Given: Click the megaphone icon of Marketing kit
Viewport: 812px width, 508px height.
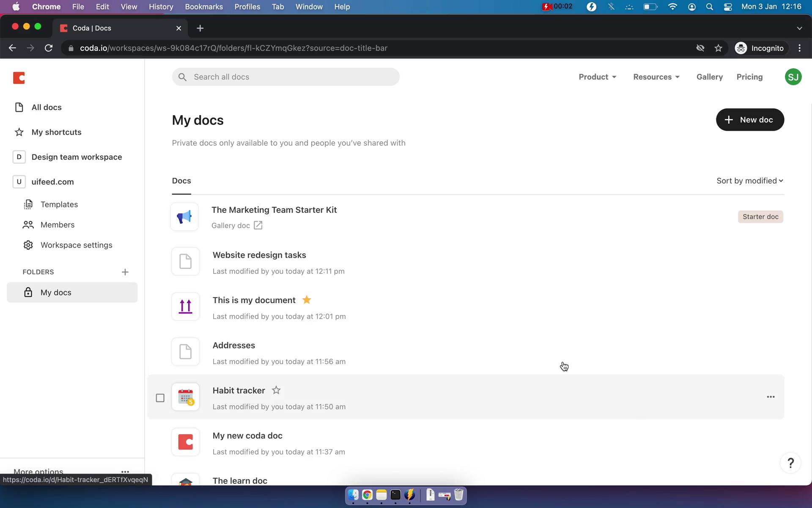Looking at the screenshot, I should point(184,217).
